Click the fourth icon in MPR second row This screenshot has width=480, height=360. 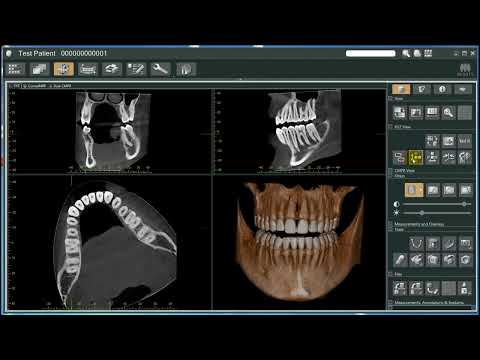[x=448, y=157]
